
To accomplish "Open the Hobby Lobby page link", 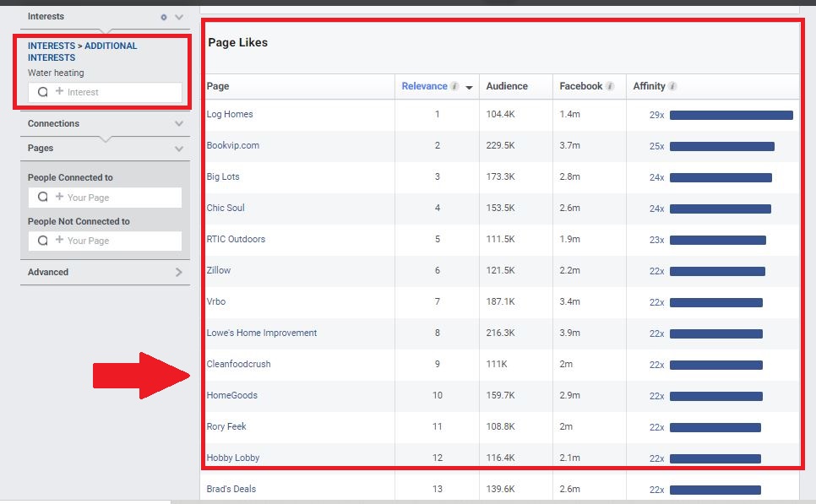I will tap(232, 458).
